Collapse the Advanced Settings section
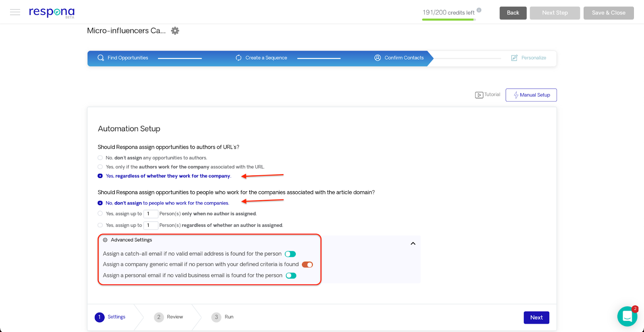 [x=413, y=243]
